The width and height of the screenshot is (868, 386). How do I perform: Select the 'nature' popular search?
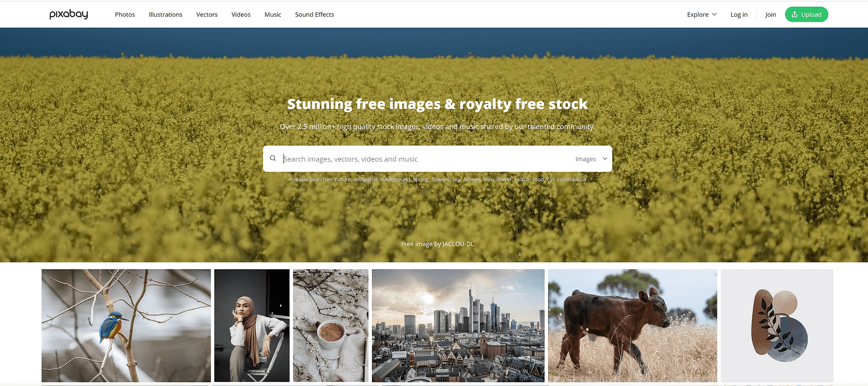343,179
